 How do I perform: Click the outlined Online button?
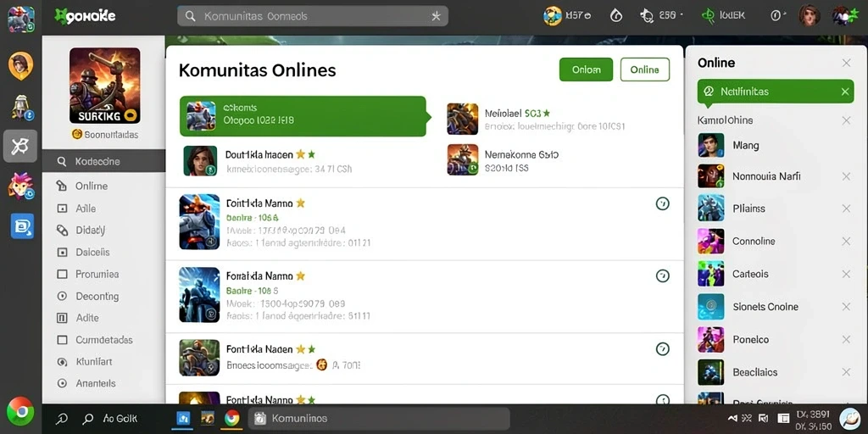coord(645,70)
